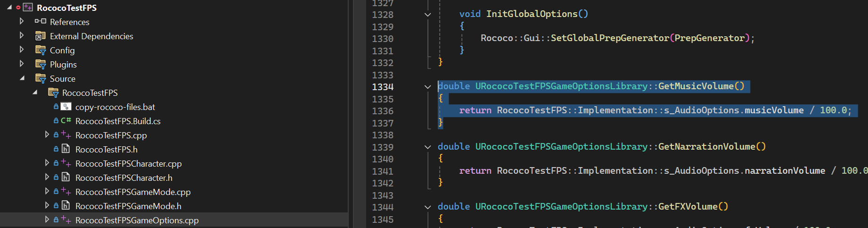Select RococoTestFPSGameMode.h in Solution Explorer
Viewport: 868px width, 228px height.
pyautogui.click(x=128, y=206)
